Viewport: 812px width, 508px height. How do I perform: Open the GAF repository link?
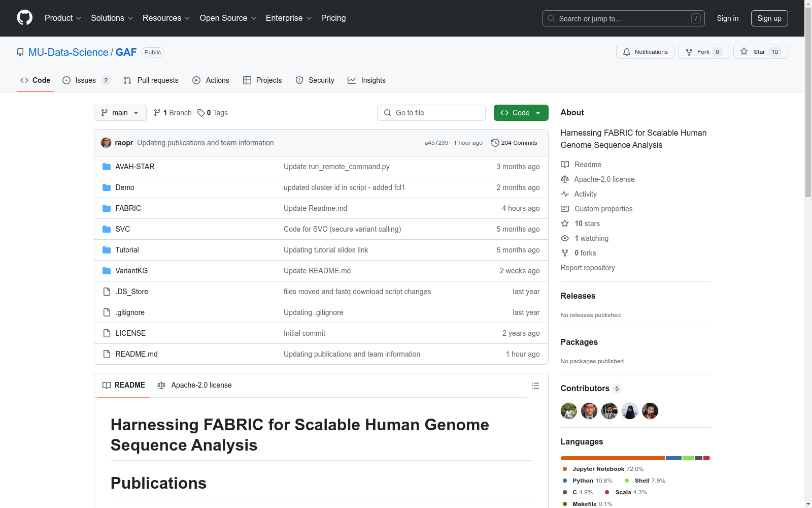coord(126,52)
